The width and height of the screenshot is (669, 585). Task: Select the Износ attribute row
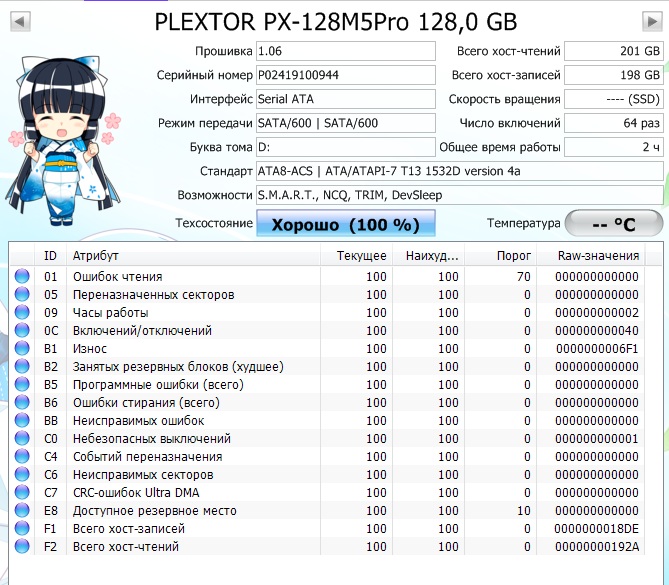327,349
